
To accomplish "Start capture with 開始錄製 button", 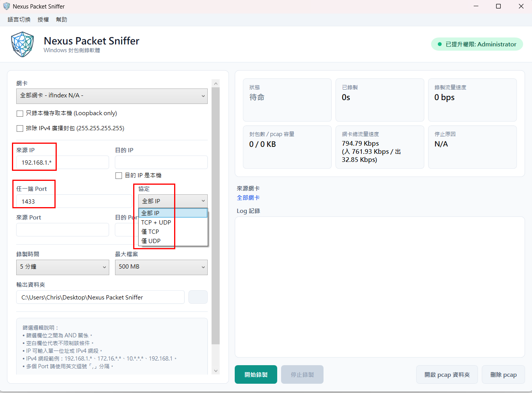I will pos(256,374).
